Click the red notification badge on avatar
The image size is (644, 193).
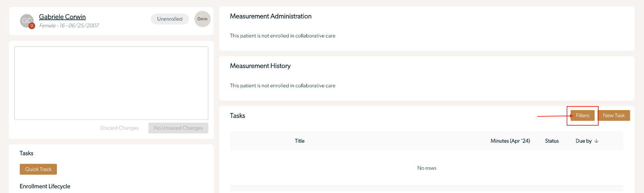(x=32, y=26)
